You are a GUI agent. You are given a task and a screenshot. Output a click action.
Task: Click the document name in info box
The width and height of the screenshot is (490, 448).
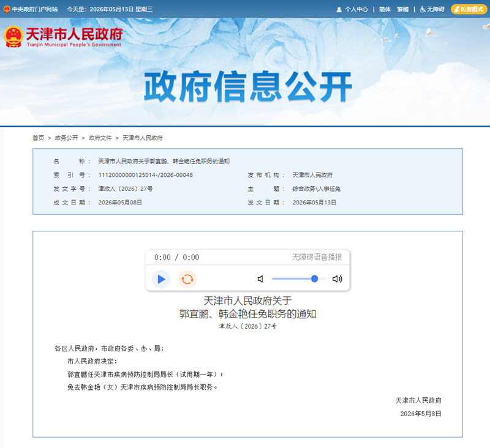point(164,162)
